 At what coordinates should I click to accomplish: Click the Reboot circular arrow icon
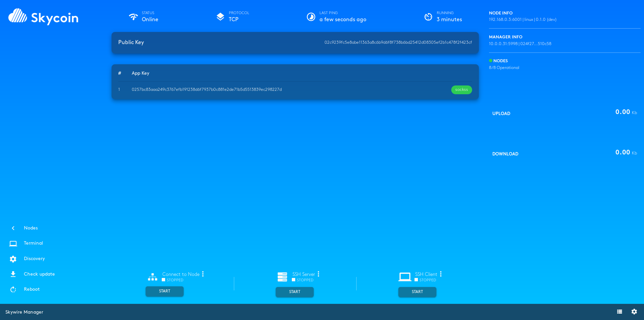pos(13,289)
